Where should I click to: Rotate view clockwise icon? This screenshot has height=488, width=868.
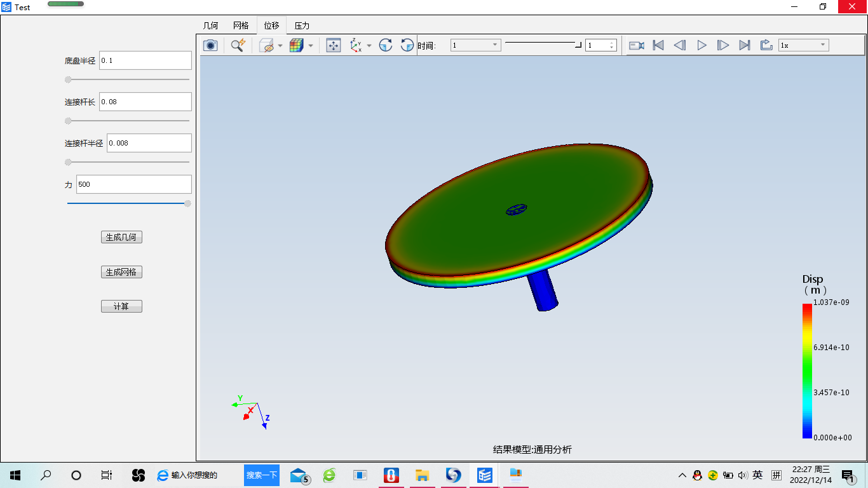[386, 45]
